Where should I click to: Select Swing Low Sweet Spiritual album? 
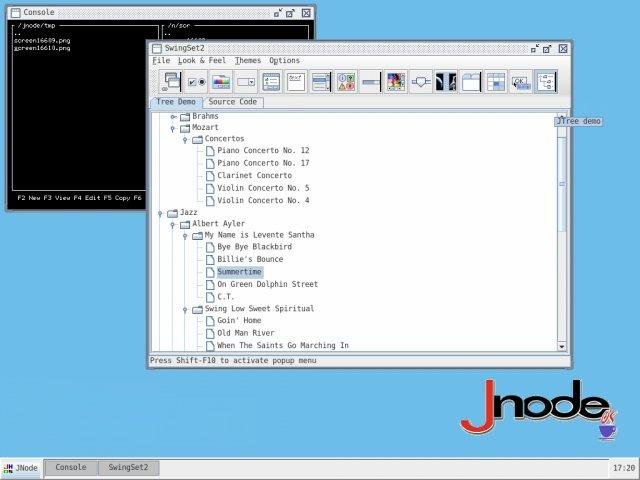tap(253, 309)
